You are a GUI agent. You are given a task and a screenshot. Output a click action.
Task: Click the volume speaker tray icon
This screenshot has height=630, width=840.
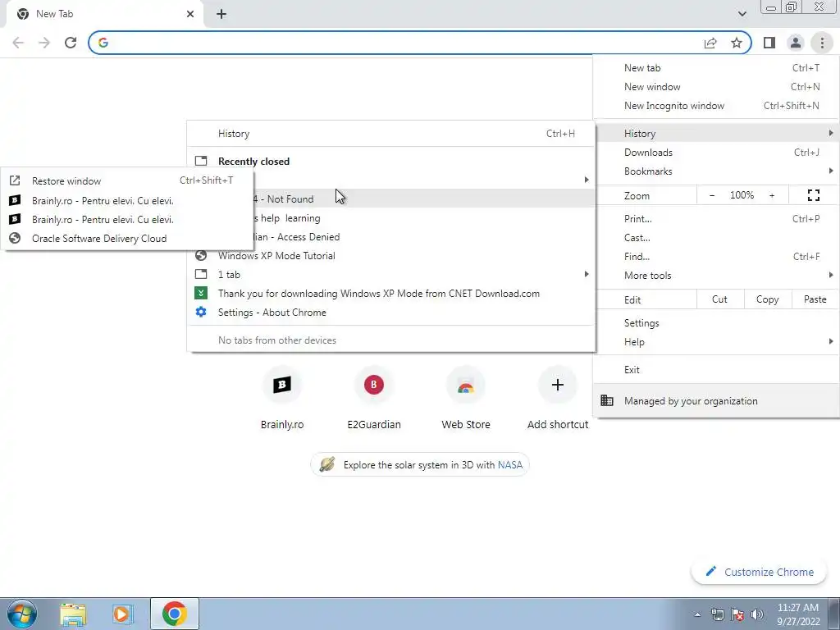(x=757, y=614)
